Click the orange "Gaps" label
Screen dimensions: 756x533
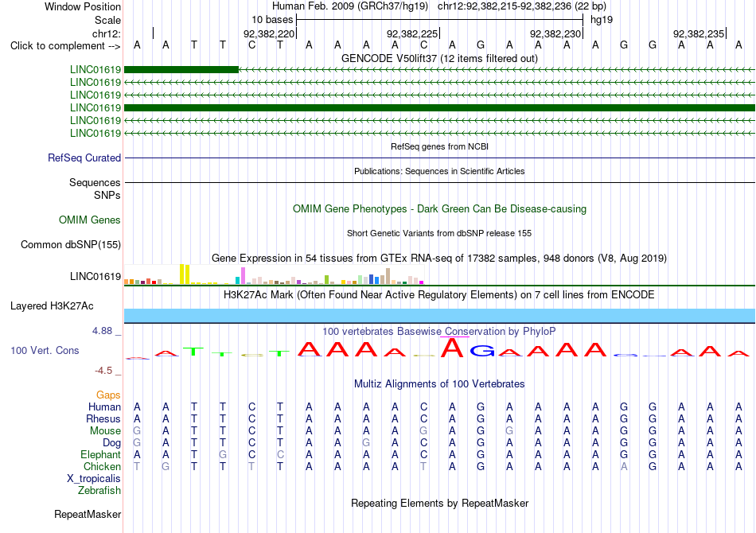pyautogui.click(x=108, y=395)
